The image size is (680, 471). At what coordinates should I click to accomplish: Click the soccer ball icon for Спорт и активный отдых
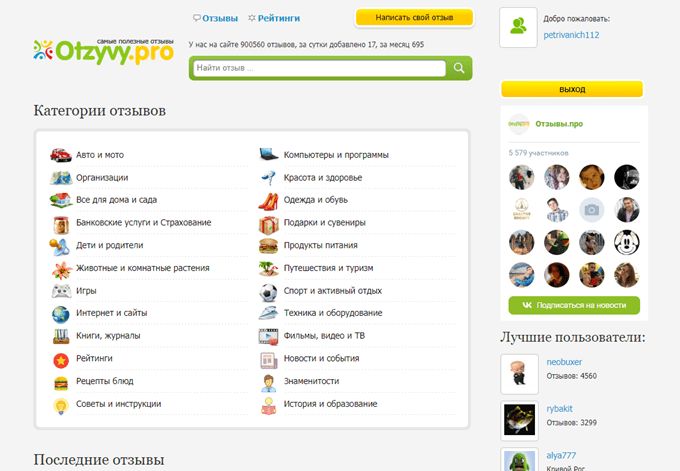(268, 293)
